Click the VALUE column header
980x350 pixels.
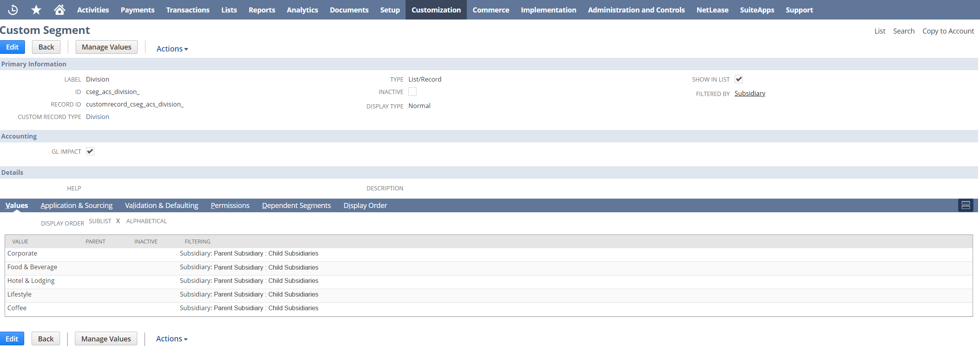[20, 242]
